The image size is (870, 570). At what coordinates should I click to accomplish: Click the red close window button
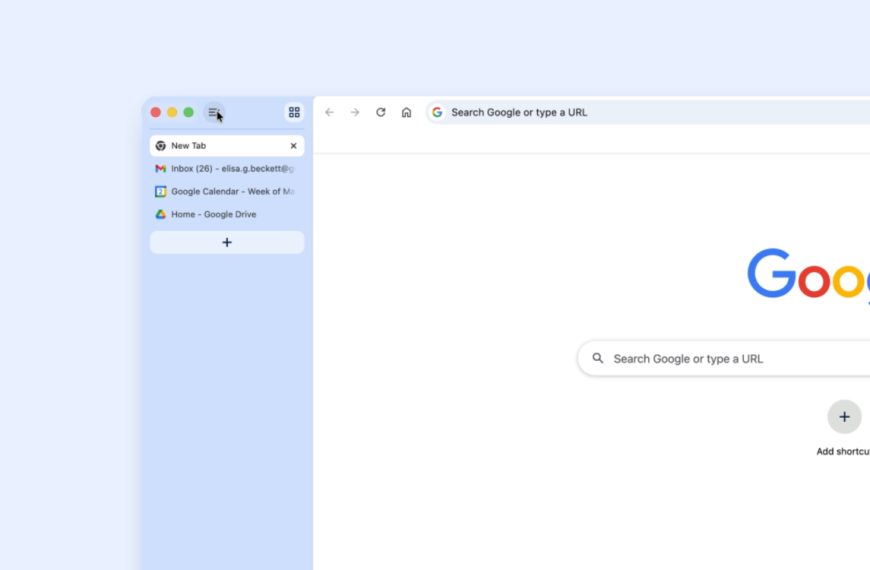(x=156, y=113)
